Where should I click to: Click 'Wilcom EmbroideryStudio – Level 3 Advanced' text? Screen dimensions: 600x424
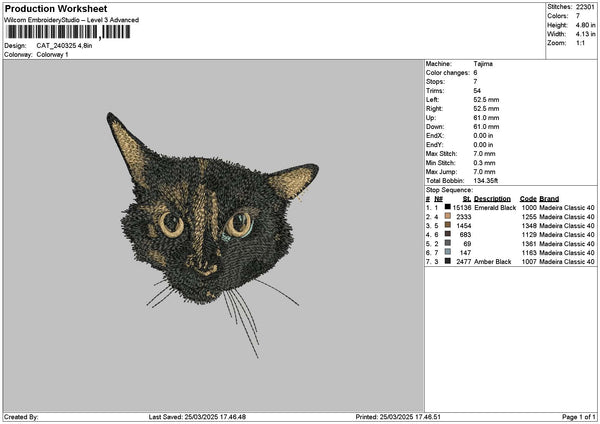[72, 20]
